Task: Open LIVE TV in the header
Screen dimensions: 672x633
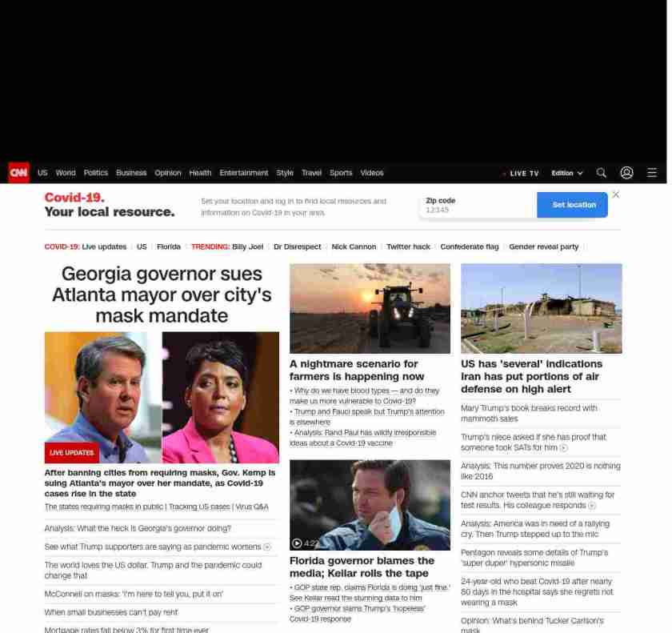Action: [x=523, y=174]
